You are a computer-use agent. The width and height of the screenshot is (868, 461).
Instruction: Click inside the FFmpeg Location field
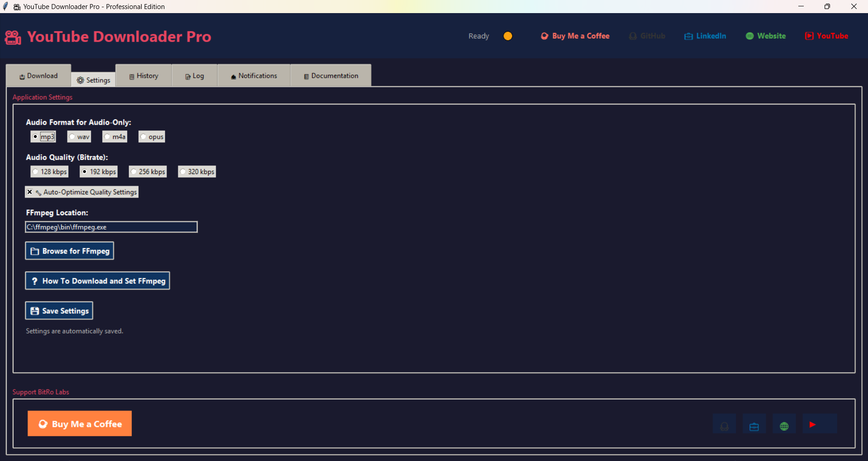pyautogui.click(x=111, y=227)
